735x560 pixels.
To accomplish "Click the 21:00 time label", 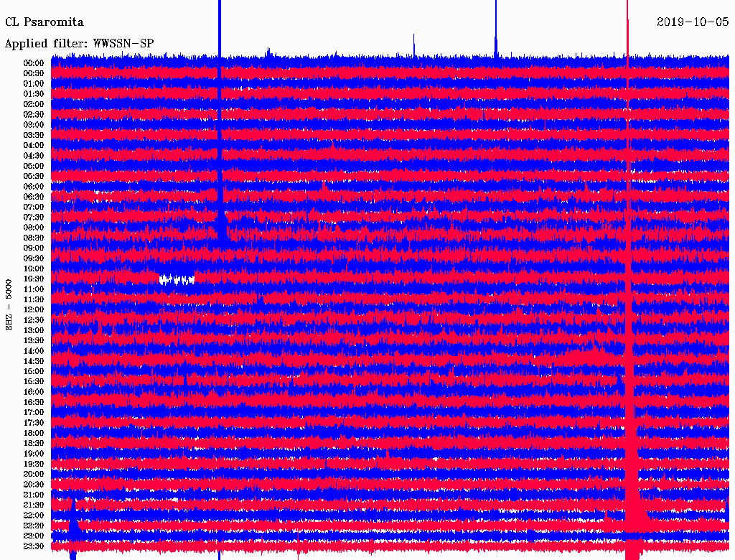I will tap(34, 495).
